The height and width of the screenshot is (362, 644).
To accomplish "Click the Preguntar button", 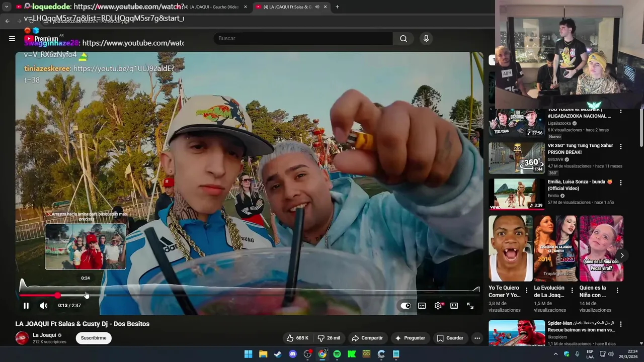I will click(410, 338).
